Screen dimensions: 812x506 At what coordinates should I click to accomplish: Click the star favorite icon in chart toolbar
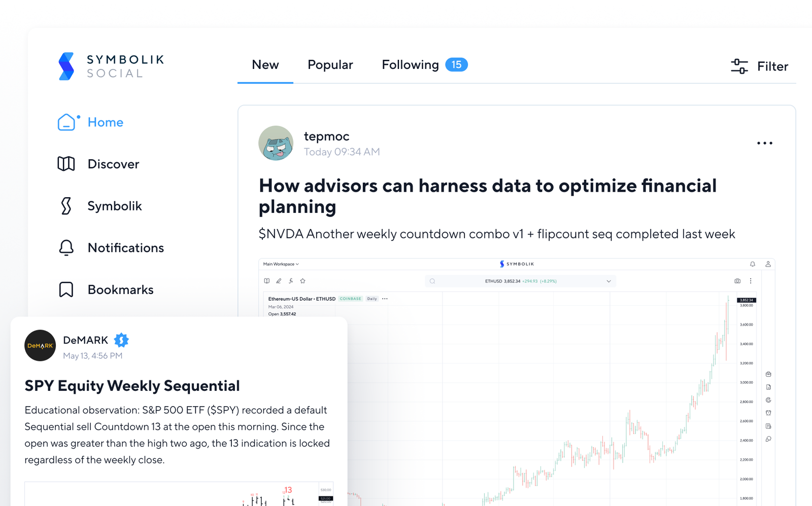[x=303, y=281]
